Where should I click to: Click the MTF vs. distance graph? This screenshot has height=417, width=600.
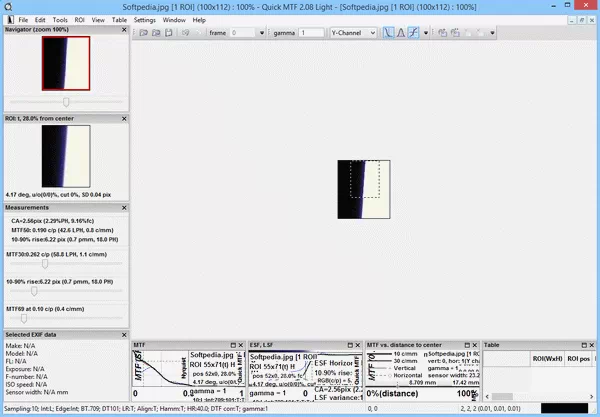click(422, 375)
